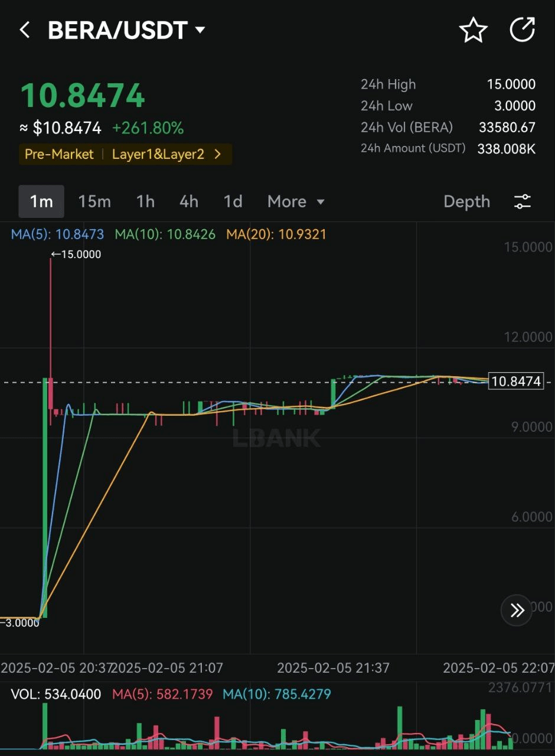The image size is (555, 756).
Task: Tap the 12.0000 price axis label
Action: pos(528,337)
